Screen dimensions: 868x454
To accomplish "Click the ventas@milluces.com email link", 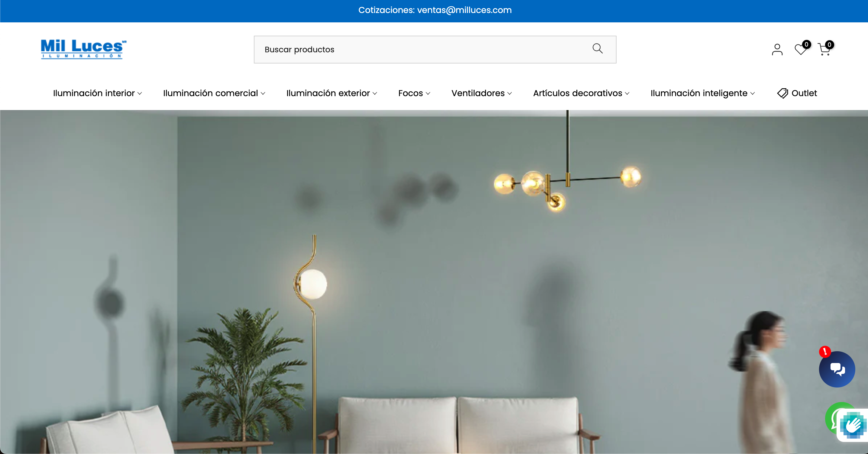I will [x=464, y=10].
